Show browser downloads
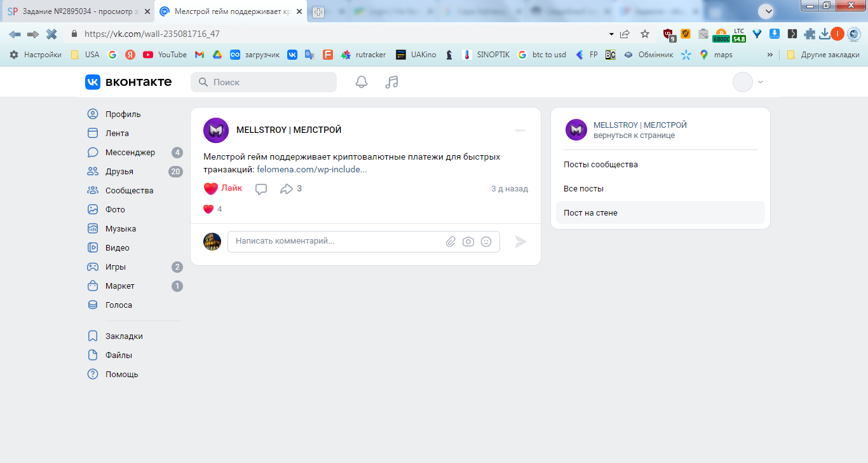This screenshot has width=868, height=463. coord(825,34)
